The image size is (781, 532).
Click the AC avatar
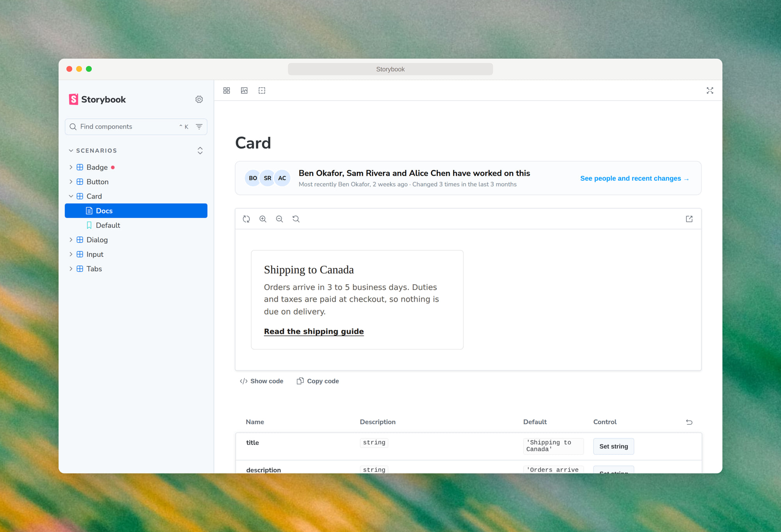pyautogui.click(x=282, y=178)
